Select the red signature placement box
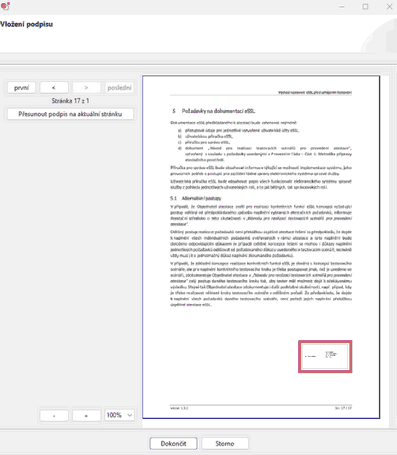397x455 pixels. point(325,356)
